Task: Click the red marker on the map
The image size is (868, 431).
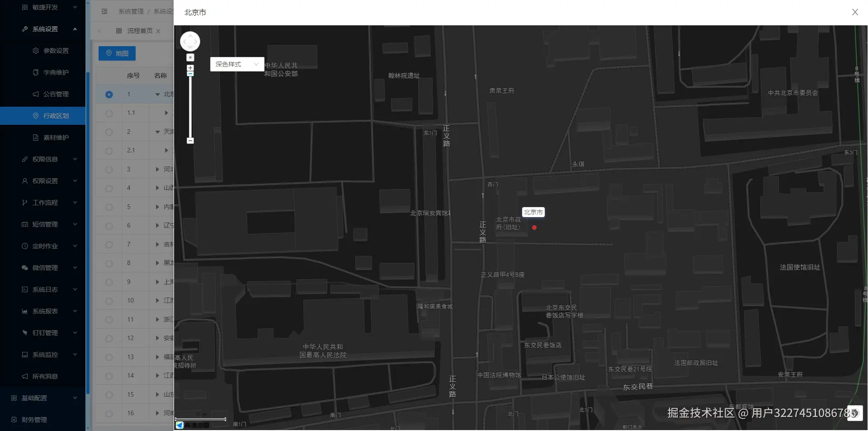Action: pos(534,227)
